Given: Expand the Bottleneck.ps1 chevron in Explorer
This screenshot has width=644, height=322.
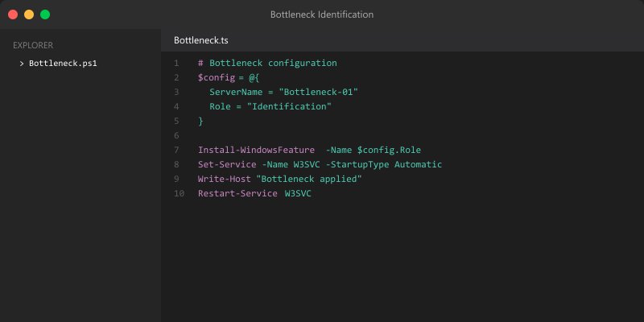Looking at the screenshot, I should (x=22, y=64).
